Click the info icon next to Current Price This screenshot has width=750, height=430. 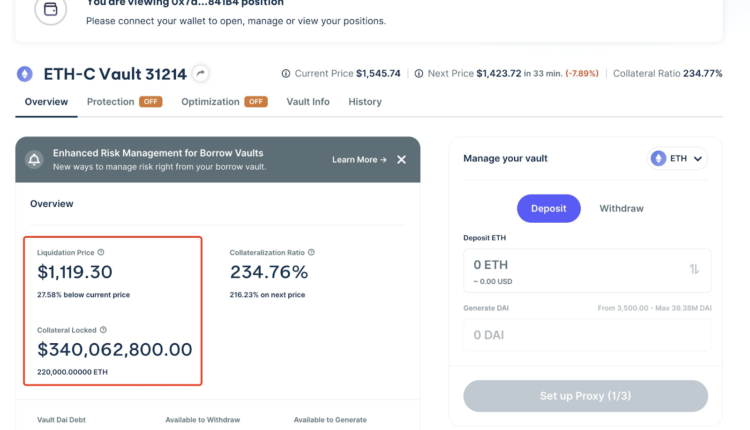(286, 74)
